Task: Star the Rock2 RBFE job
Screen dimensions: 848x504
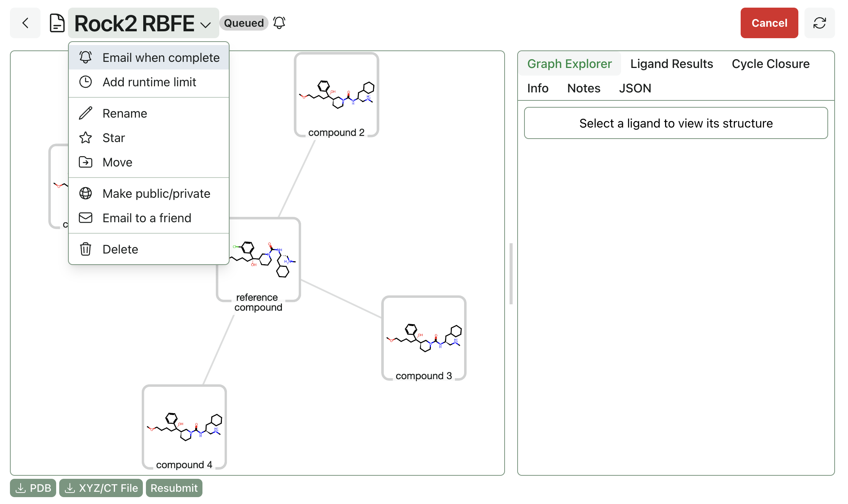Action: click(113, 137)
